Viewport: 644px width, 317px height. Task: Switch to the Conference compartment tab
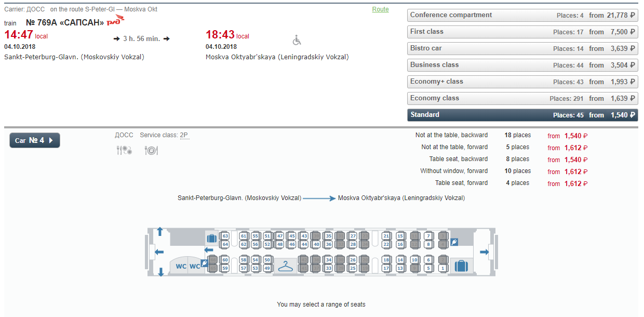point(522,15)
